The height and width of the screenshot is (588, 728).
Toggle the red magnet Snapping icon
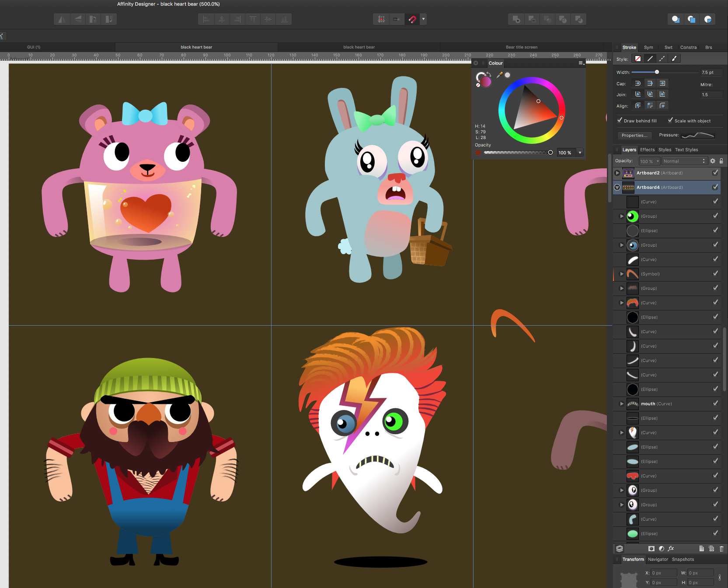[x=412, y=19]
